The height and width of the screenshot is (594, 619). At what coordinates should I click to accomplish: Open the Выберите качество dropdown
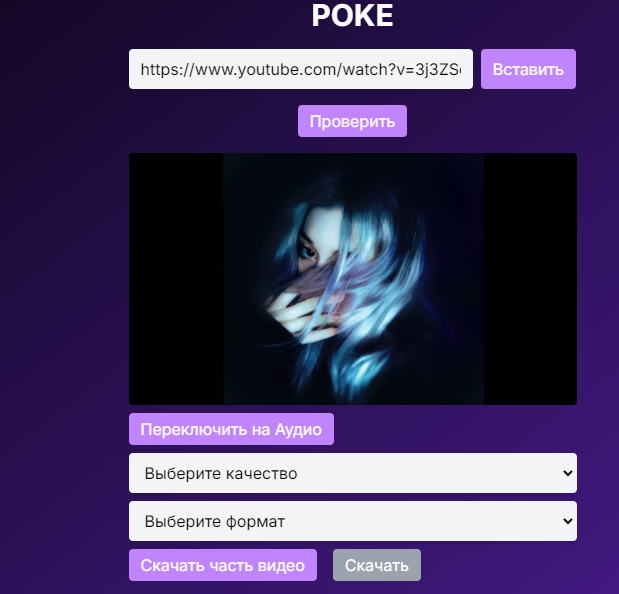(353, 473)
